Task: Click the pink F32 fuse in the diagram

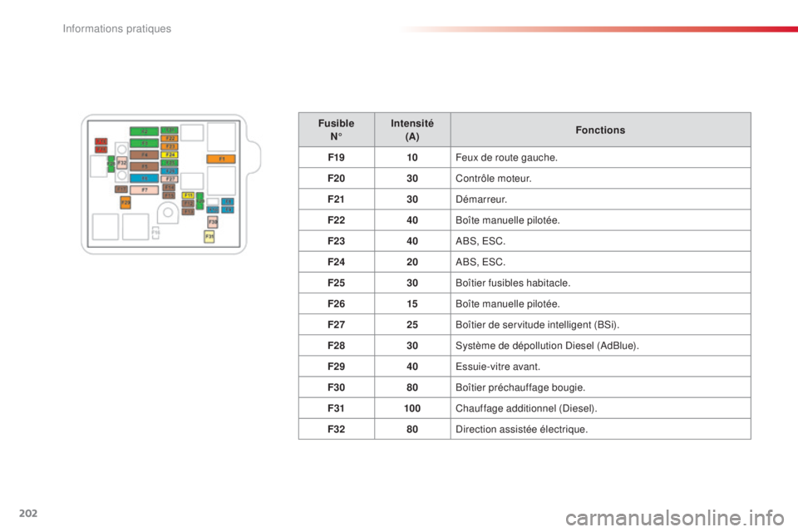Action: coord(122,163)
